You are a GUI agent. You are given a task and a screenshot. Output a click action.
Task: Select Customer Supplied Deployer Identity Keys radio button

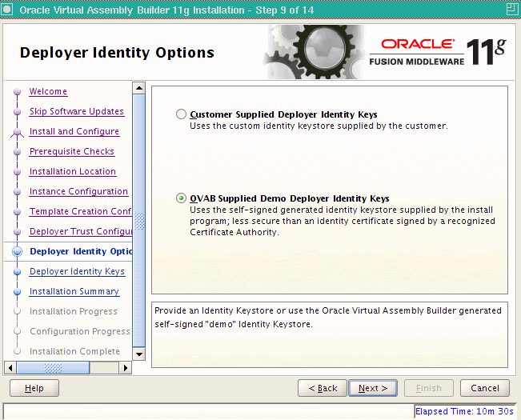pyautogui.click(x=181, y=114)
